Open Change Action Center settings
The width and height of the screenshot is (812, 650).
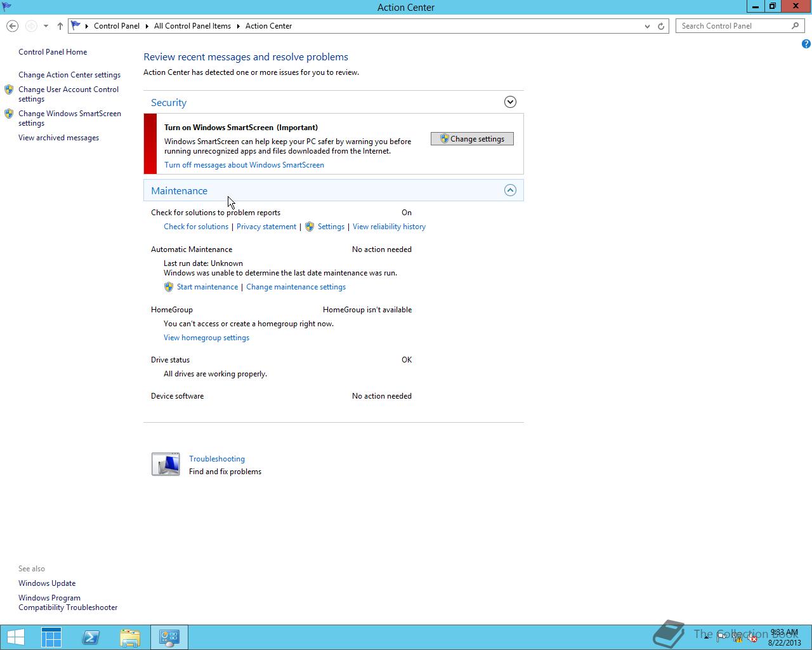pos(69,75)
